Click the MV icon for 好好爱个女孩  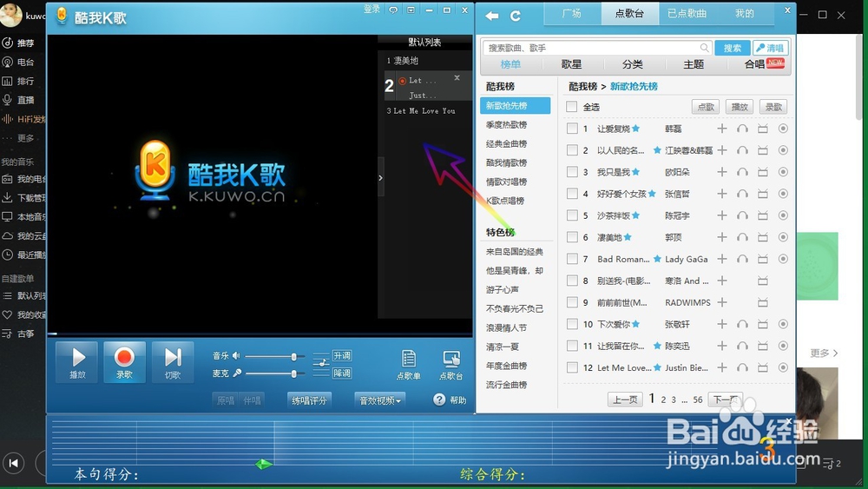[x=763, y=194]
